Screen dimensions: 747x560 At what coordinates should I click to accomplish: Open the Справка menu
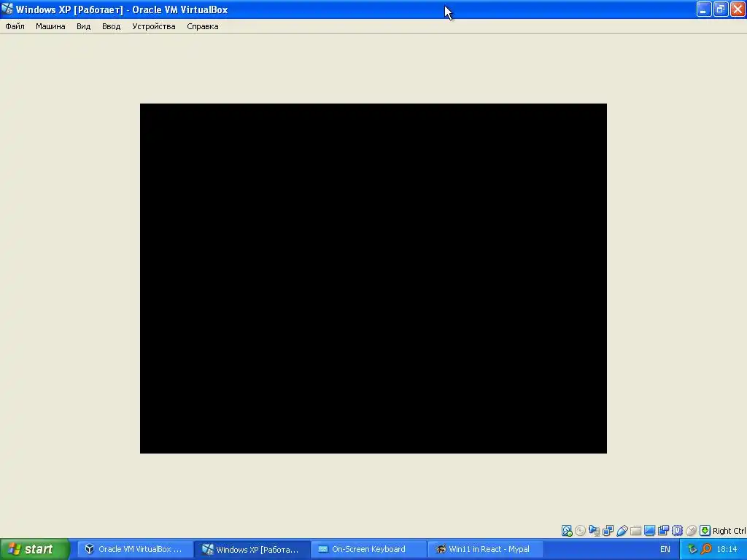203,27
